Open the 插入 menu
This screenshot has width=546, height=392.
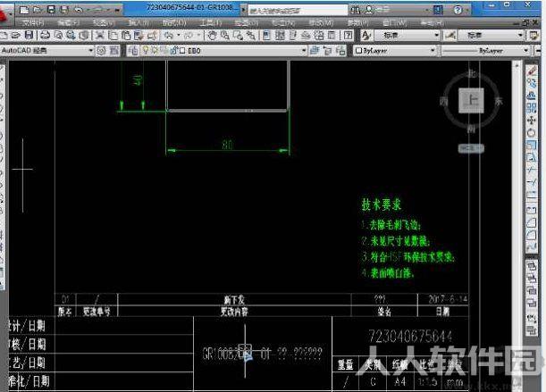pyautogui.click(x=139, y=23)
